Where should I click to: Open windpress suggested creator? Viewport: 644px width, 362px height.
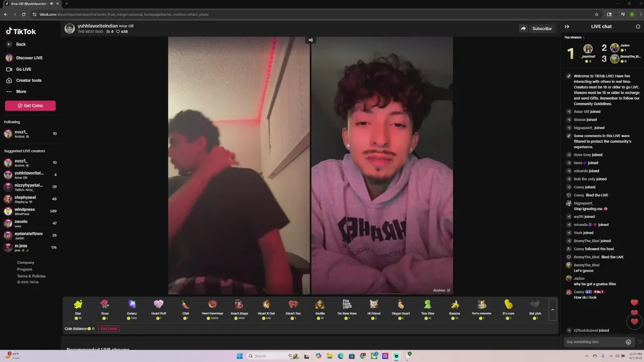[x=30, y=211]
